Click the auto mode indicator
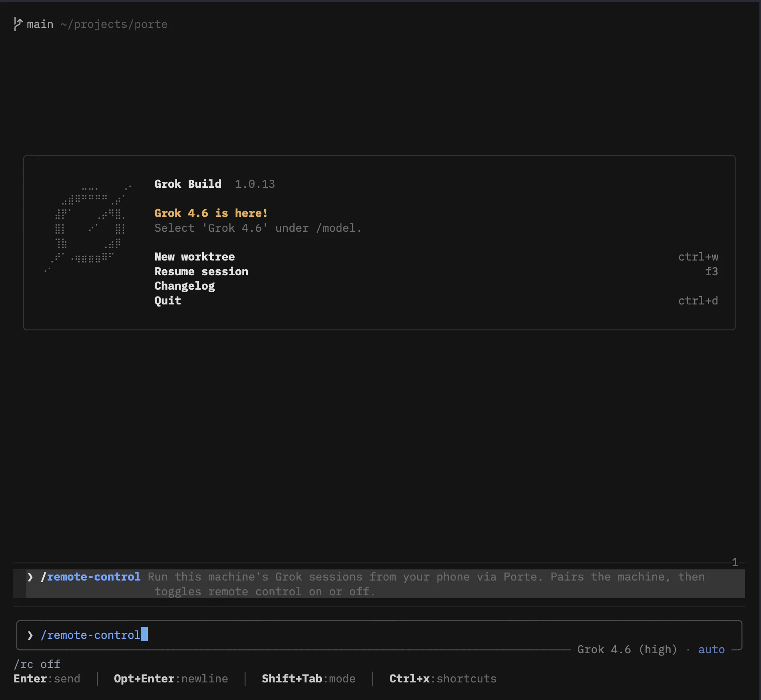This screenshot has height=700, width=761. pyautogui.click(x=711, y=650)
